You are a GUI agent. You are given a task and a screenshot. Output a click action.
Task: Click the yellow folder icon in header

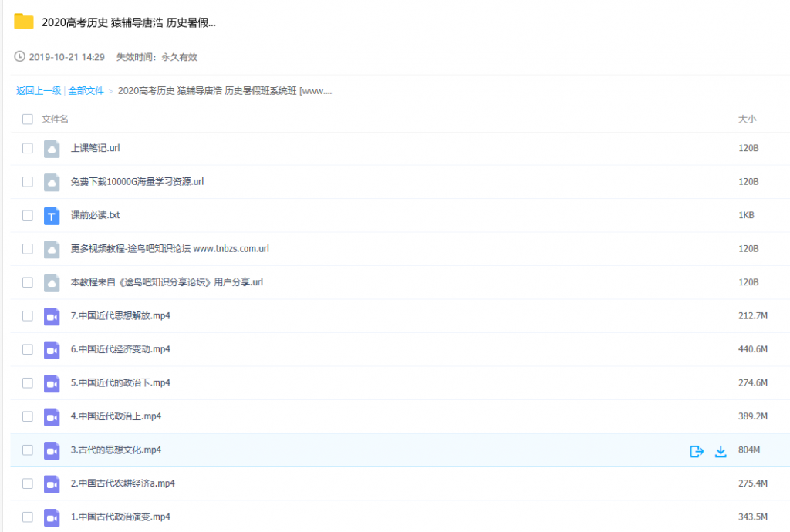[x=24, y=22]
